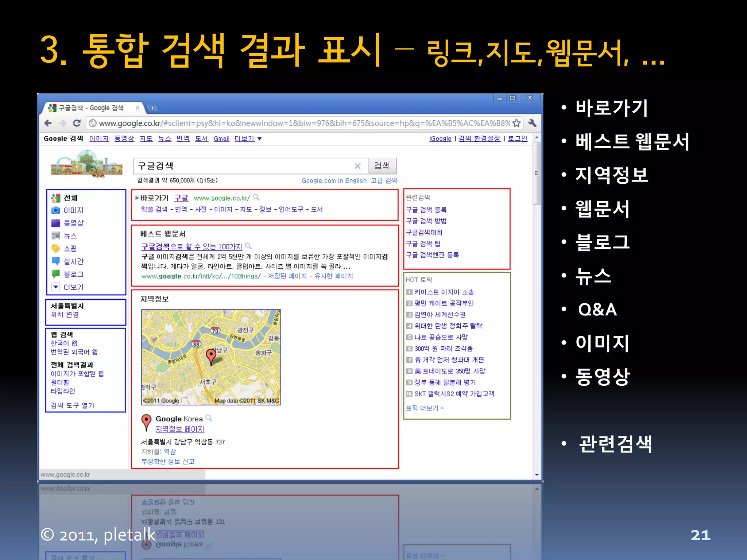Open Google.com in English link
This screenshot has height=560, width=747.
click(x=334, y=181)
